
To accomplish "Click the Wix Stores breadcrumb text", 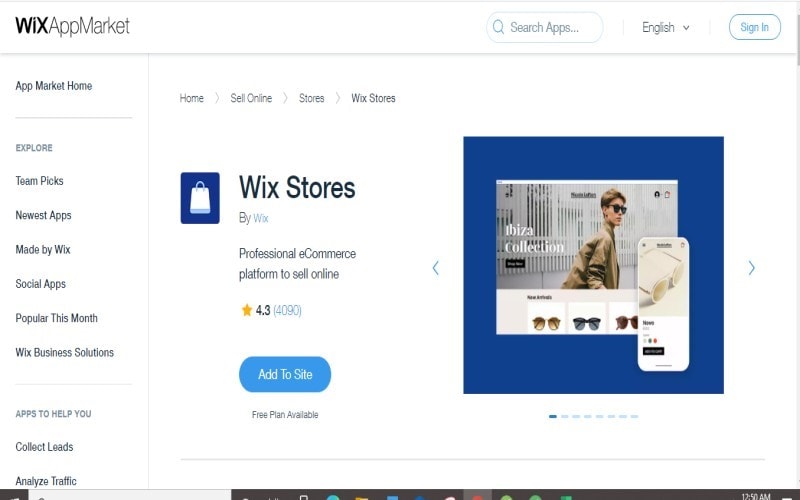I will pos(373,98).
